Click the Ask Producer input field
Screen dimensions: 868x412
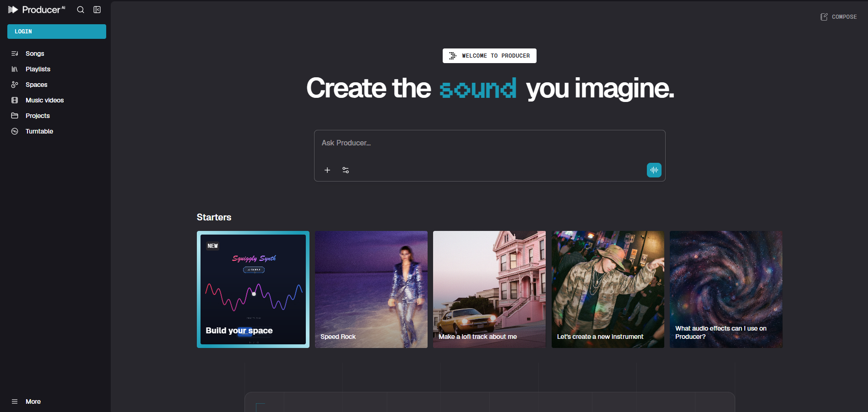click(x=489, y=143)
